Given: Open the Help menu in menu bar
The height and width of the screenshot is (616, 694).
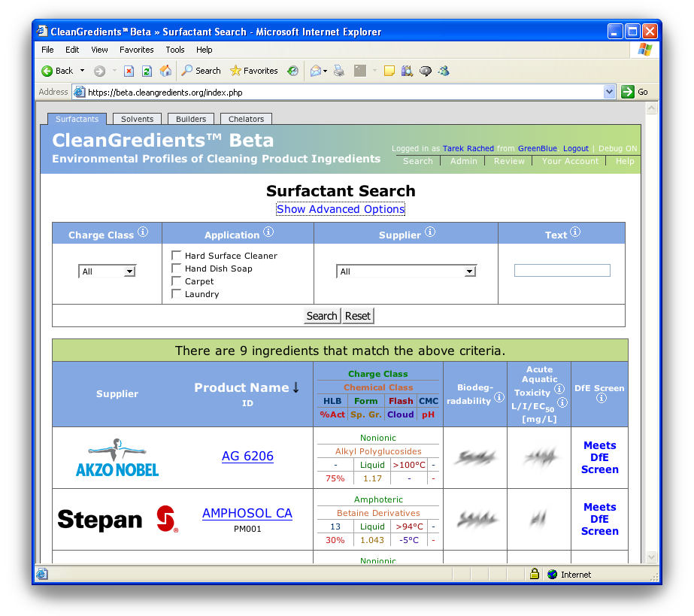Looking at the screenshot, I should click(x=204, y=50).
